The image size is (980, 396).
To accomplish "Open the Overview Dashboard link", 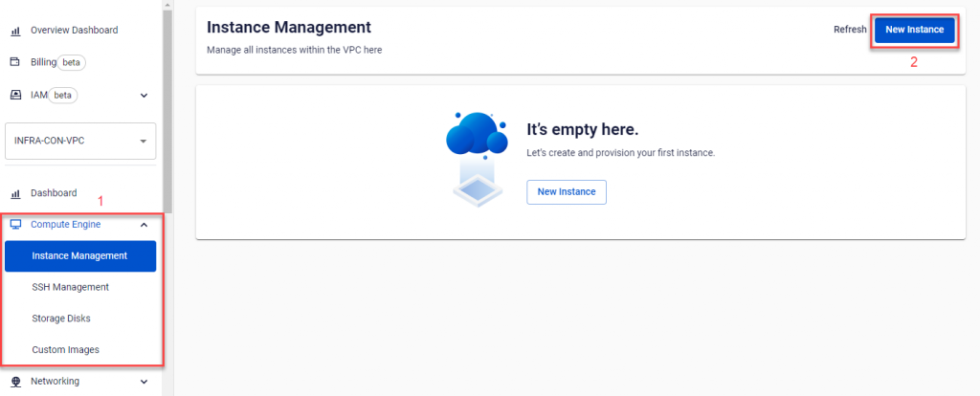I will (x=74, y=31).
